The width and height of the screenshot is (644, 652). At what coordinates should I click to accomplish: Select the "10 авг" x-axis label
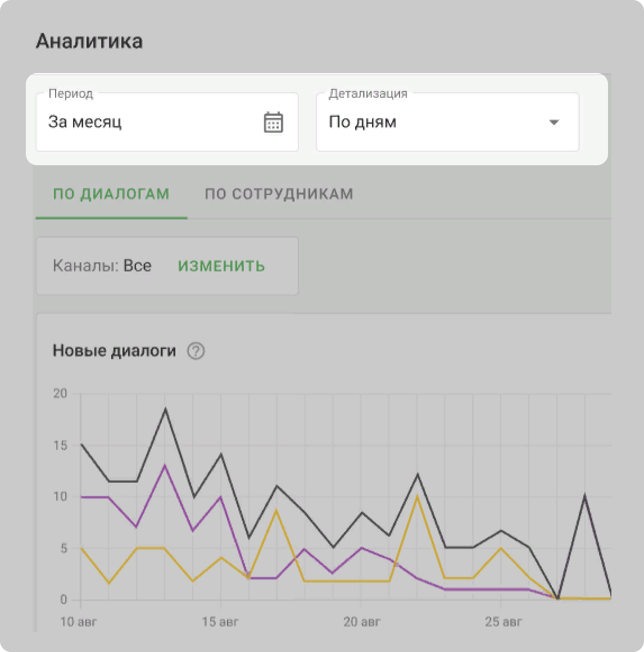(x=79, y=622)
